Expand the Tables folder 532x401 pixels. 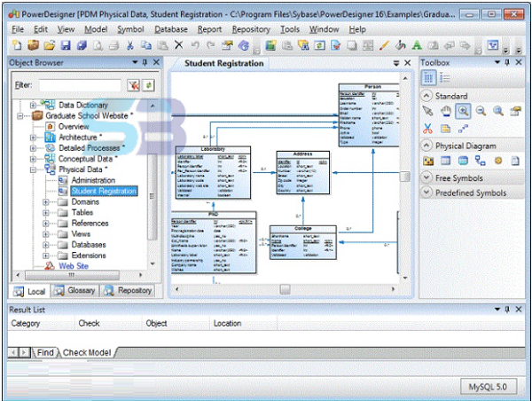pos(46,213)
